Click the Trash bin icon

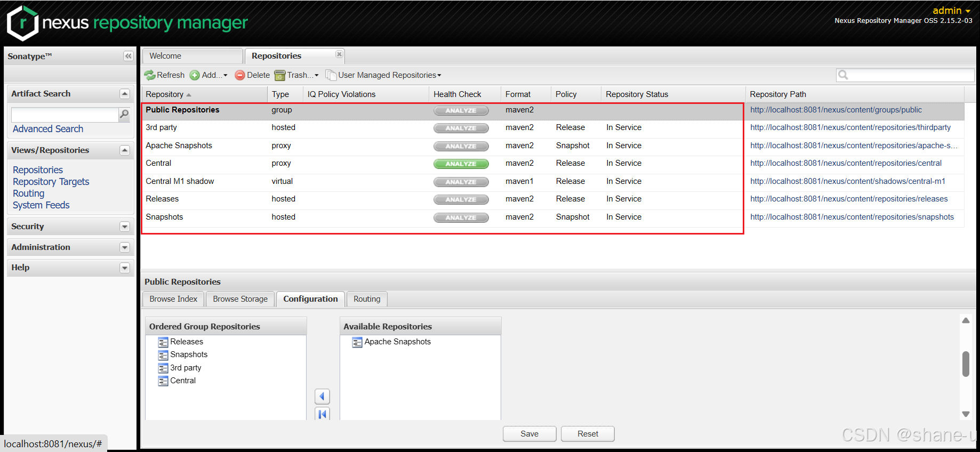tap(280, 75)
